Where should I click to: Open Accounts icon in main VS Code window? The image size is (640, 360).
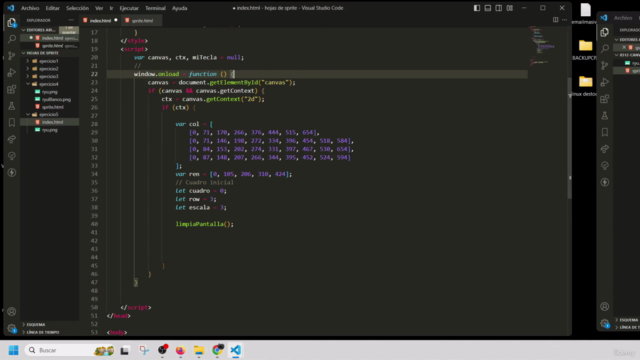coord(11,311)
